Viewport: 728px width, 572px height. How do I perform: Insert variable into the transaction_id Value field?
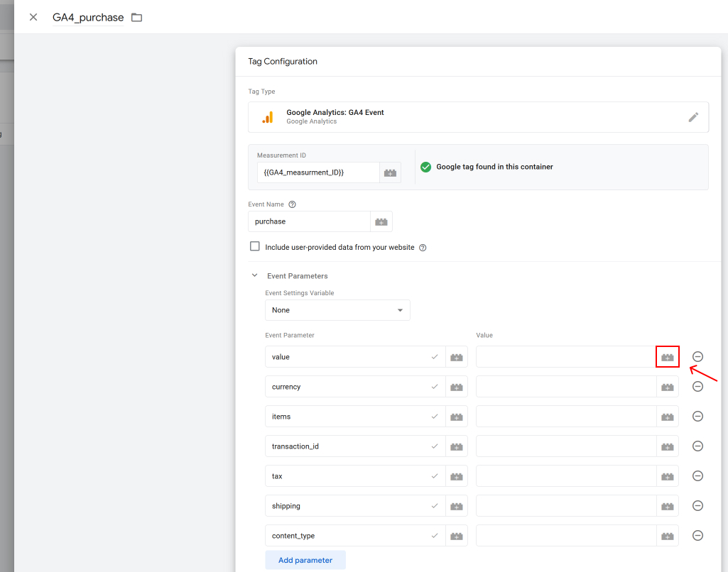click(668, 446)
